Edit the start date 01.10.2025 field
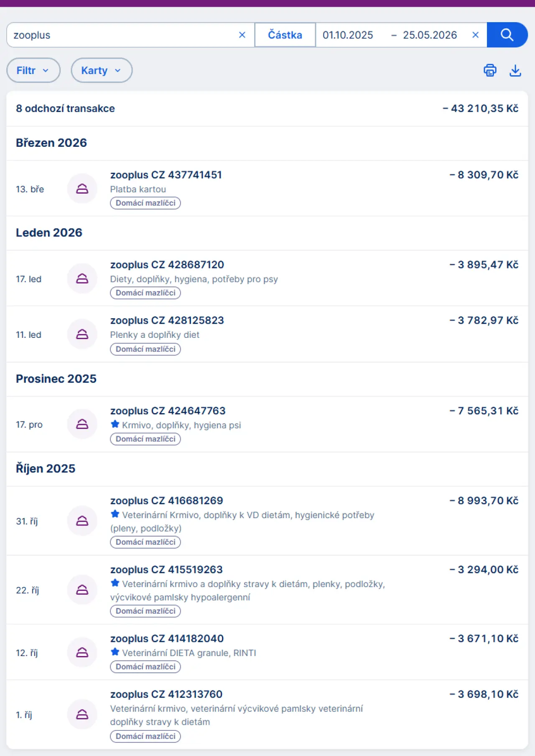This screenshot has height=756, width=535. (x=348, y=35)
